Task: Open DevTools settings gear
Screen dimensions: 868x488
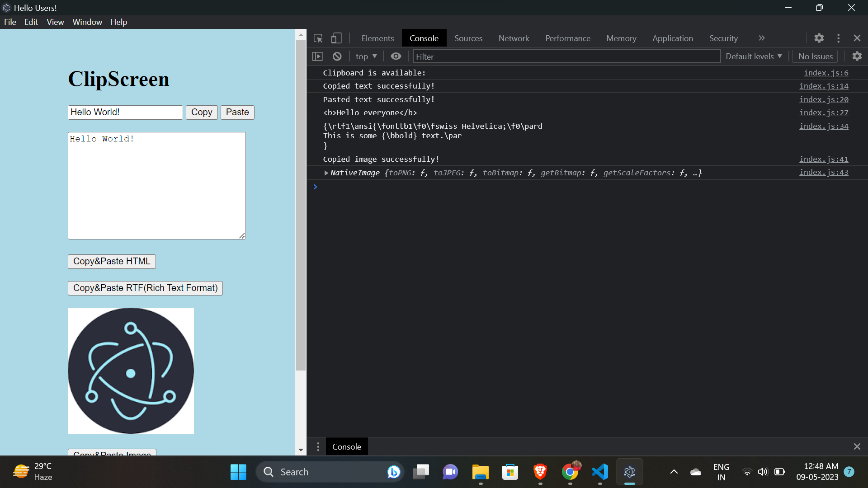Action: 819,38
